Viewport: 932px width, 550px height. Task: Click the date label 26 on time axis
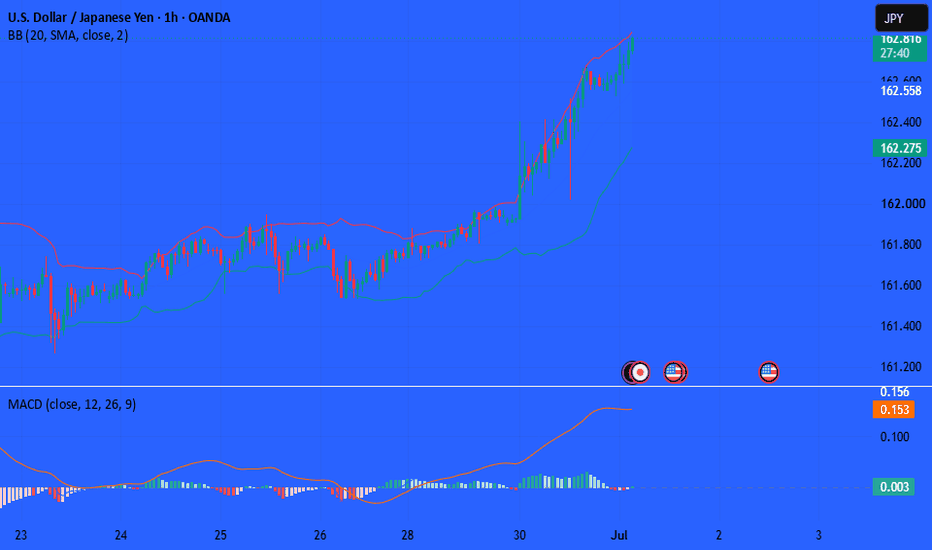(320, 535)
